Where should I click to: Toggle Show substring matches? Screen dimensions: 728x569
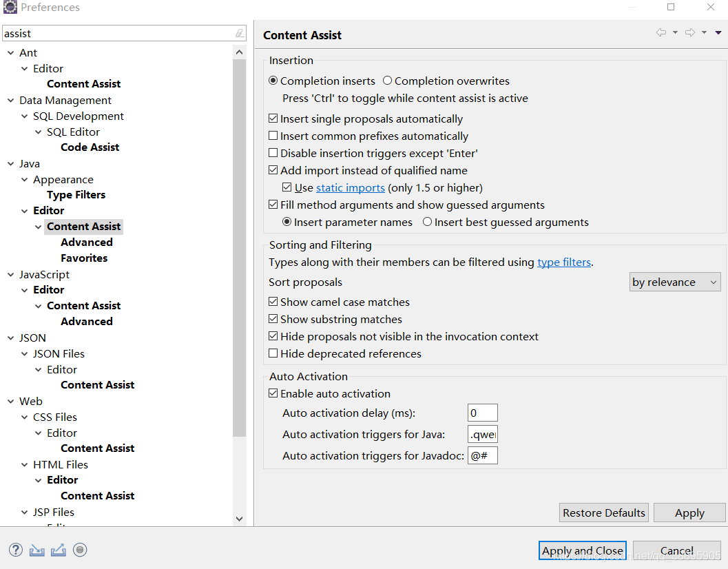(273, 319)
